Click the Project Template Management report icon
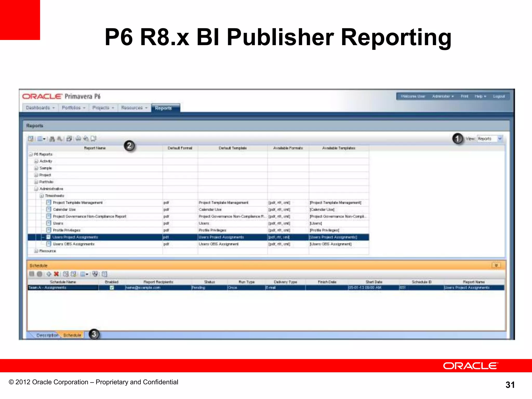The width and height of the screenshot is (532, 399). pyautogui.click(x=49, y=202)
